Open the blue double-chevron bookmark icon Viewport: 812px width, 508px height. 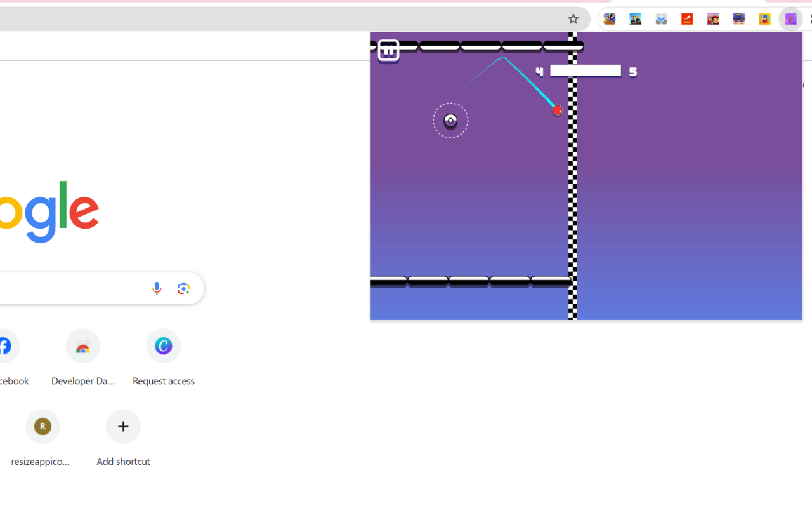pos(661,19)
